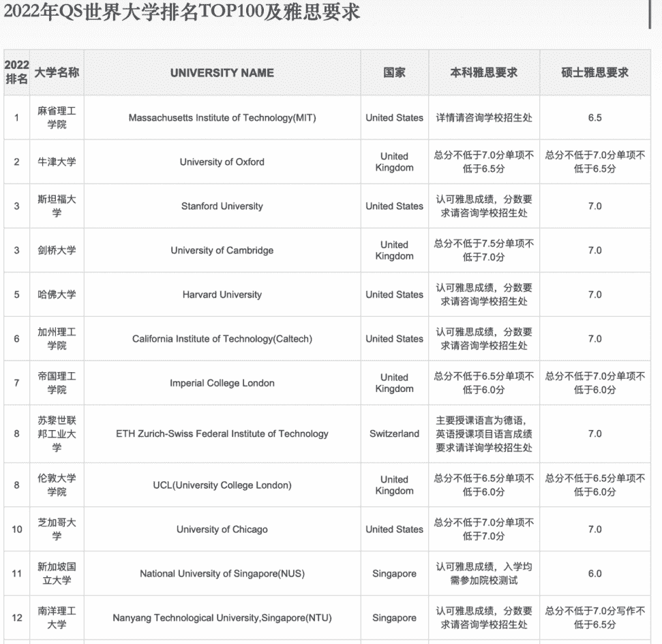The image size is (662, 644).
Task: Click the 大学名称 column header
Action: tap(57, 72)
